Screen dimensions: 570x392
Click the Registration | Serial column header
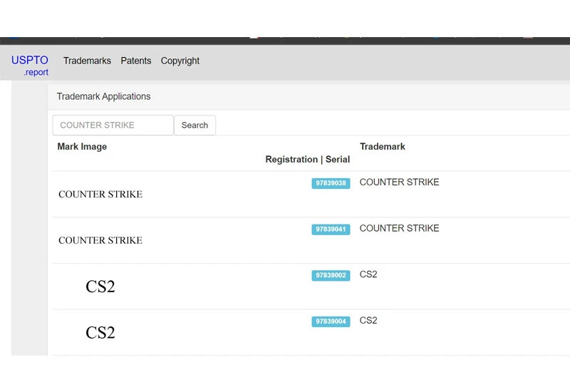pos(307,160)
